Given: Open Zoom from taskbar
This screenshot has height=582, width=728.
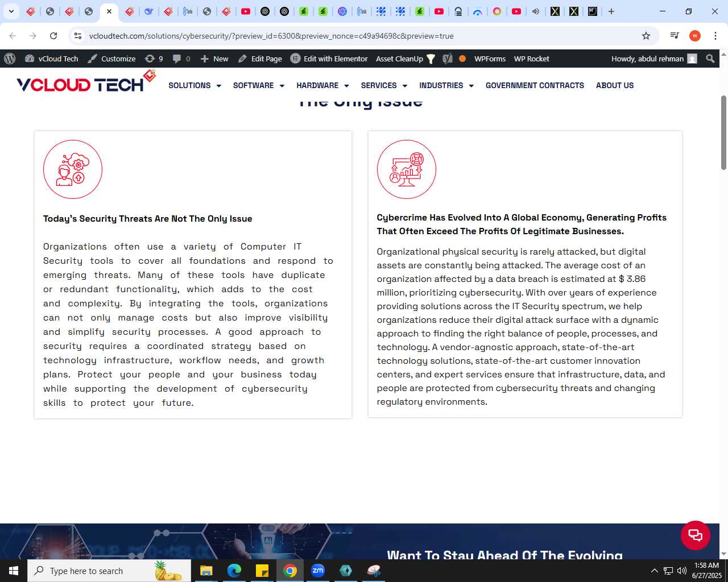Looking at the screenshot, I should (318, 571).
